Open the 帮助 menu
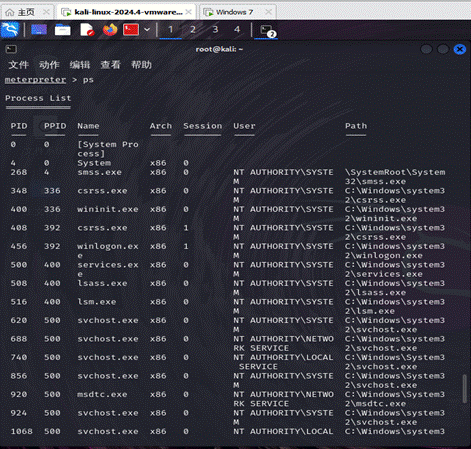This screenshot has height=449, width=471. [141, 65]
